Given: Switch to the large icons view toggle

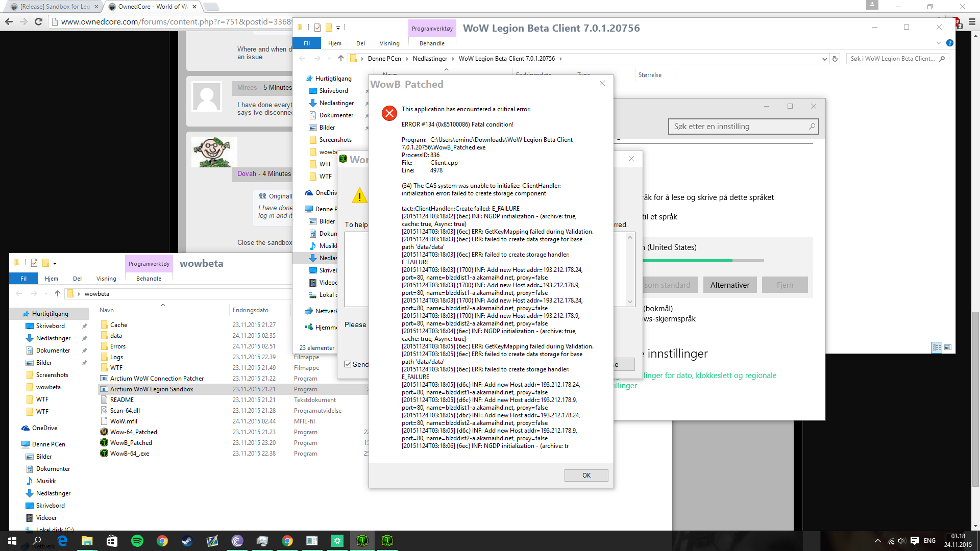Looking at the screenshot, I should click(x=948, y=347).
